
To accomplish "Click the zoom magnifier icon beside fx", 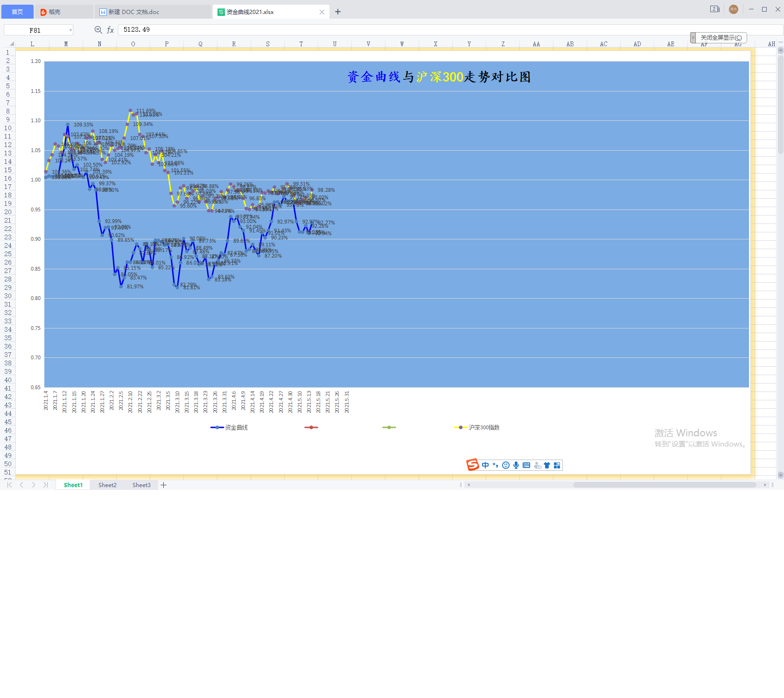I will [98, 30].
